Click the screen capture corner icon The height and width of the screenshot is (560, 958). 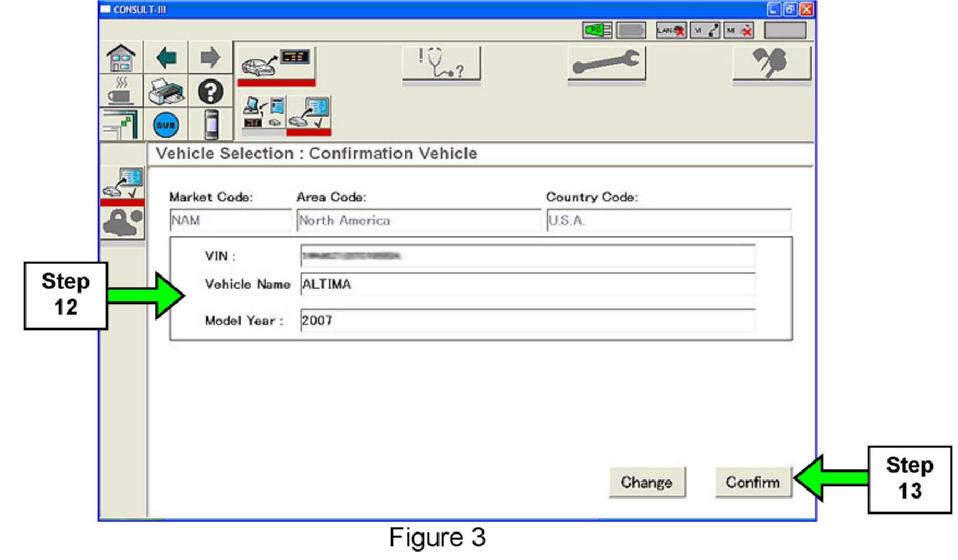[x=121, y=125]
